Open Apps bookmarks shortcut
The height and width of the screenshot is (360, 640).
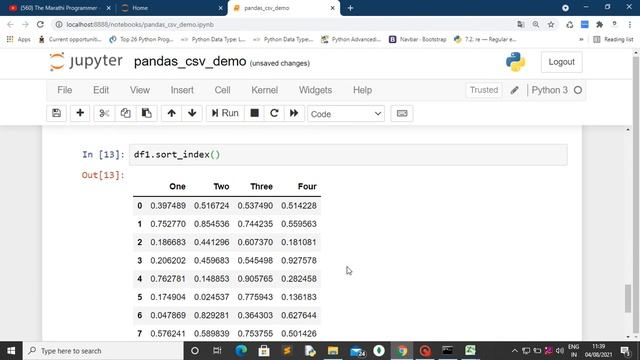pos(19,39)
